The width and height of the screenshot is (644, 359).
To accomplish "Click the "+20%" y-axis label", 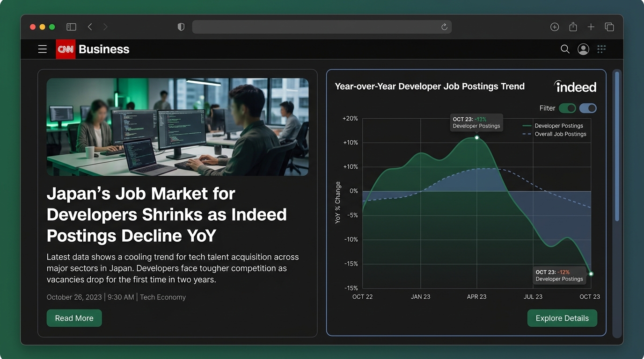I will [x=350, y=119].
